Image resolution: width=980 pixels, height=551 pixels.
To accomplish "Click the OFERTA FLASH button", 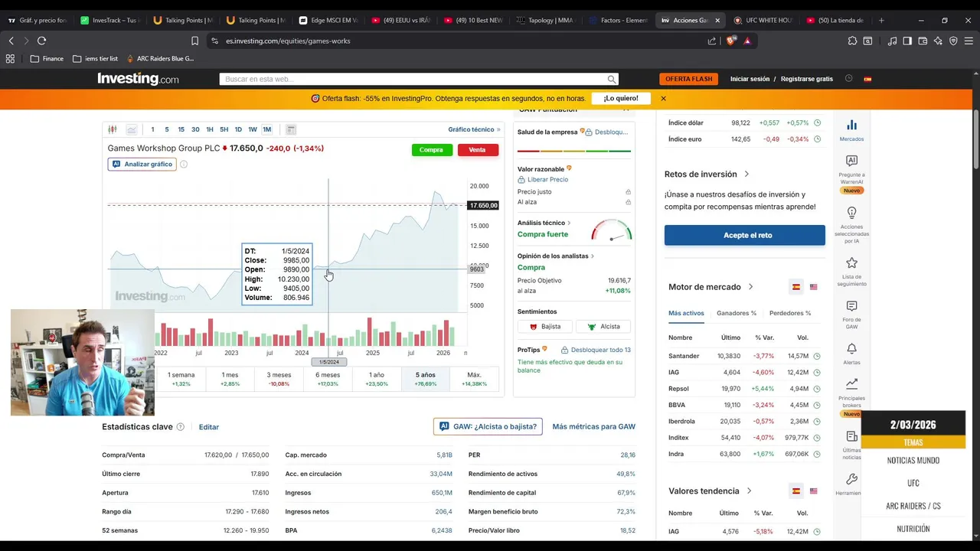I will (x=688, y=79).
